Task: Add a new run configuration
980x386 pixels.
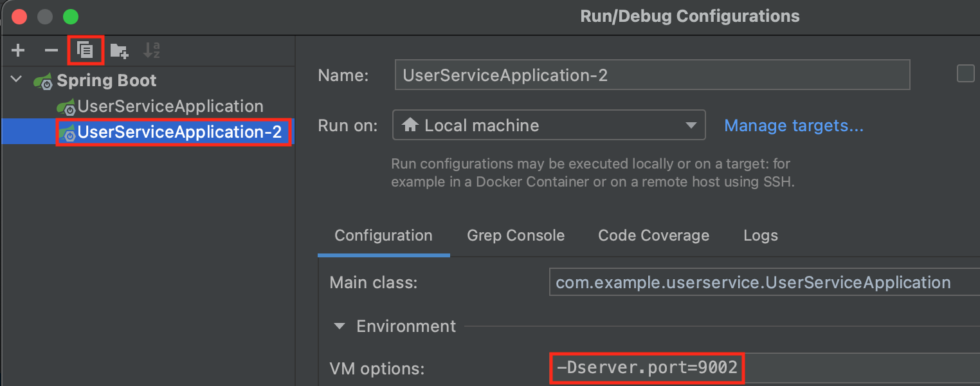Action: tap(18, 51)
